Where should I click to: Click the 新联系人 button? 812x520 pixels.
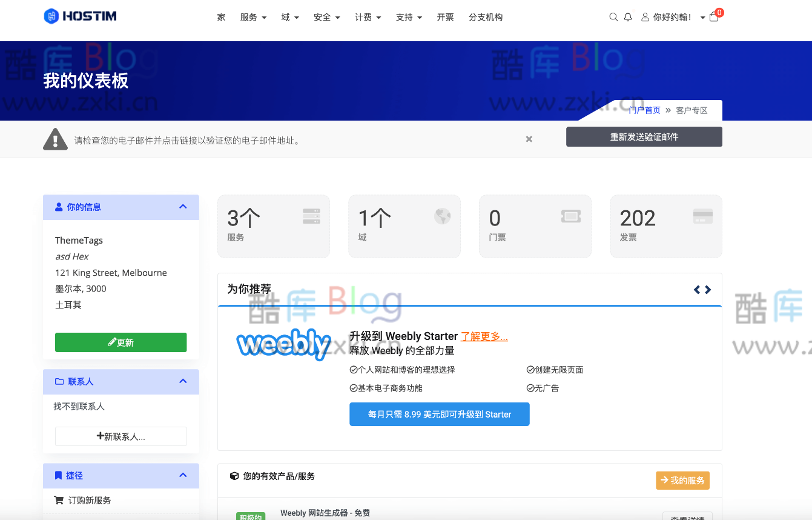click(x=121, y=436)
